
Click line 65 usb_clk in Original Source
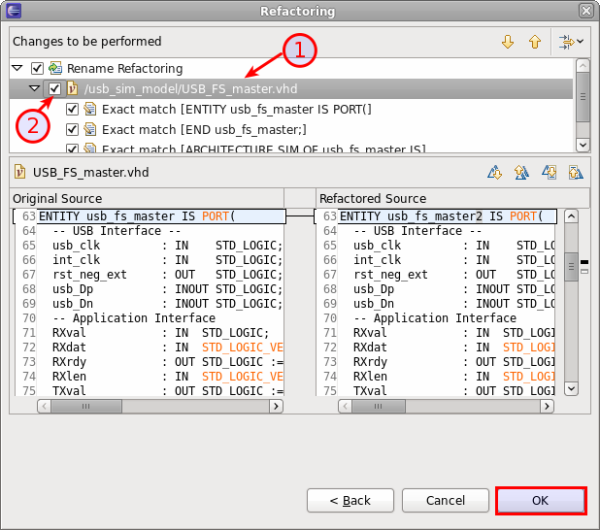(161, 245)
